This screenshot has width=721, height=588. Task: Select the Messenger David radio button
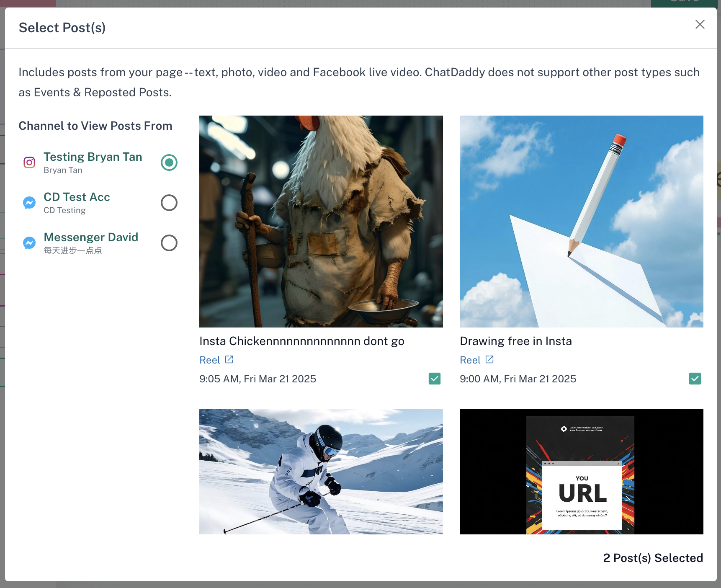pyautogui.click(x=169, y=243)
